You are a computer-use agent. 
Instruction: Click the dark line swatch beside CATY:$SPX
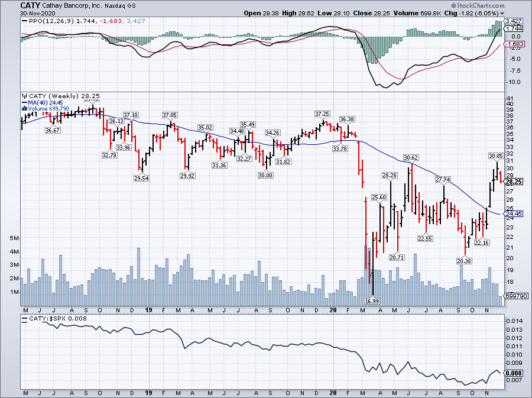click(x=24, y=319)
